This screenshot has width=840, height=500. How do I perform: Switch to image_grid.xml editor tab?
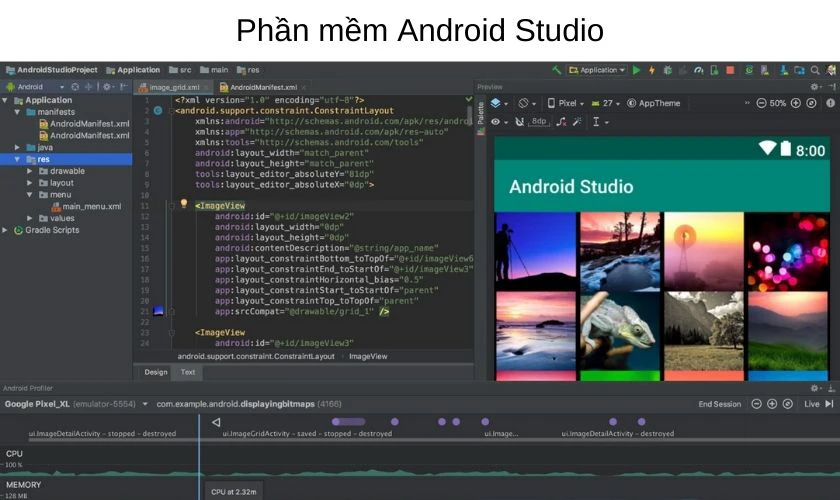(x=173, y=87)
